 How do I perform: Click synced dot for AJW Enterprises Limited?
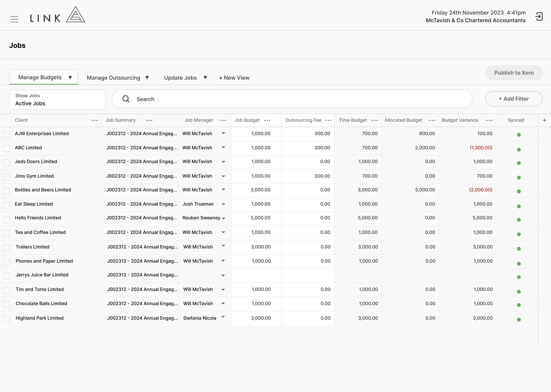point(519,135)
